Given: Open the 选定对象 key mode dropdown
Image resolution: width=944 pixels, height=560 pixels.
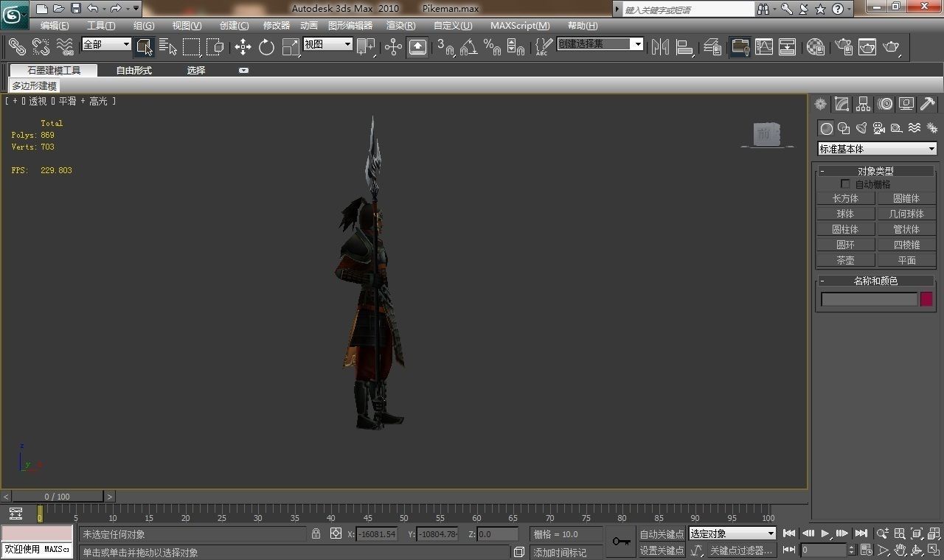Looking at the screenshot, I should tap(732, 533).
